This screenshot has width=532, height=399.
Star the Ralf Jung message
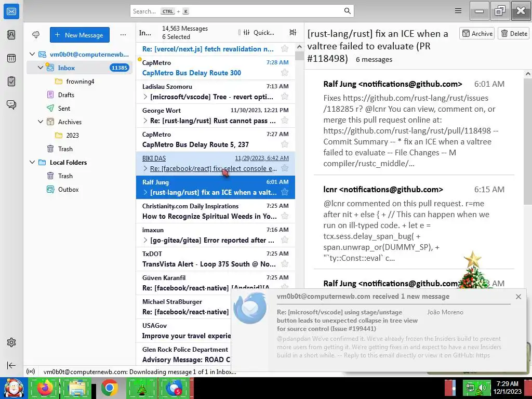[285, 192]
